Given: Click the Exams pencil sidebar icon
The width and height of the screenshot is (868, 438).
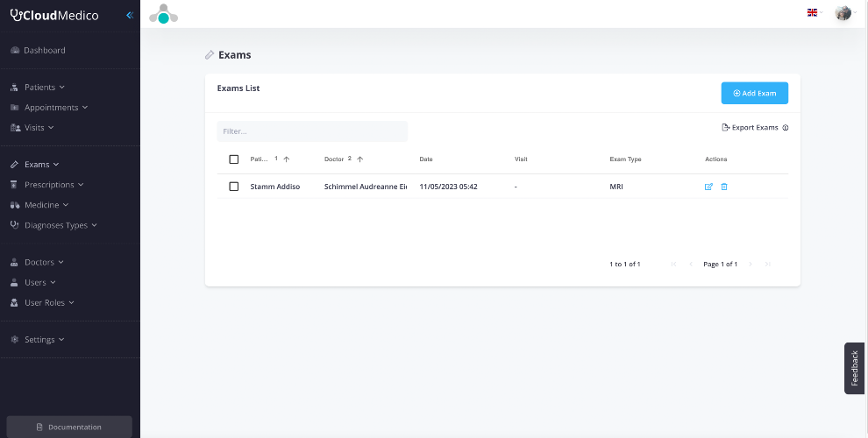Looking at the screenshot, I should (14, 165).
